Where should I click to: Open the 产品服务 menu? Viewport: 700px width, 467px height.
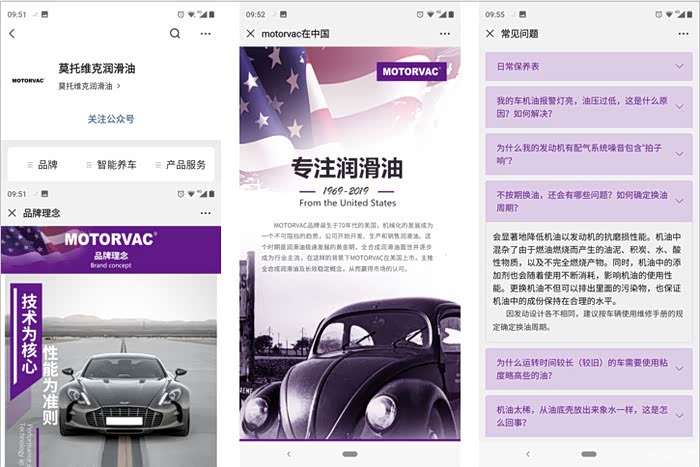(181, 165)
